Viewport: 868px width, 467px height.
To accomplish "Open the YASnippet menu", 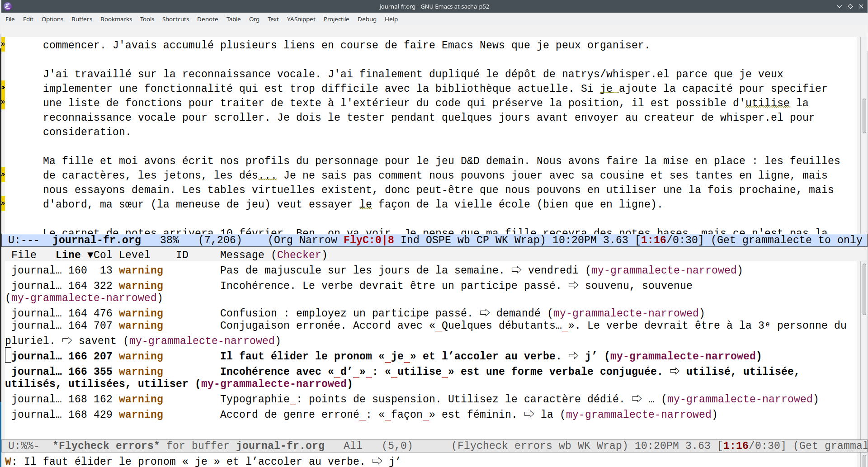I will [x=301, y=19].
